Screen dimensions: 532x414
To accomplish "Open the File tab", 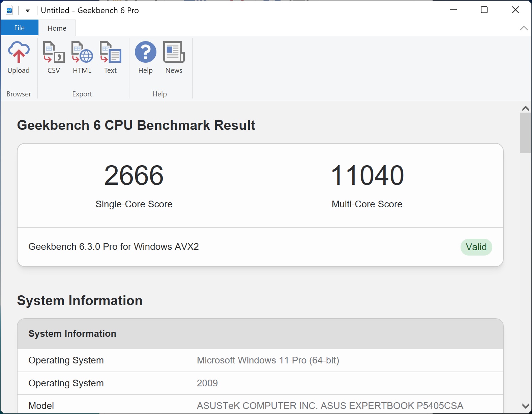I will [19, 28].
